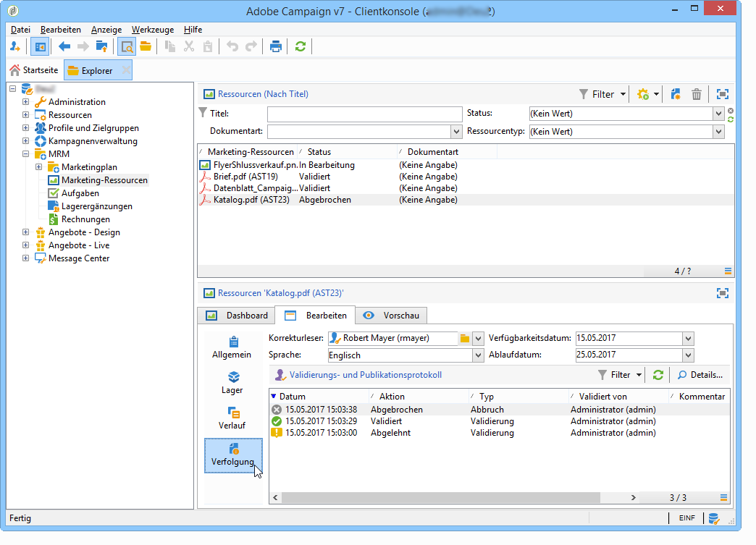Click the print icon in the toolbar
Screen dimensions: 756x545
(275, 47)
